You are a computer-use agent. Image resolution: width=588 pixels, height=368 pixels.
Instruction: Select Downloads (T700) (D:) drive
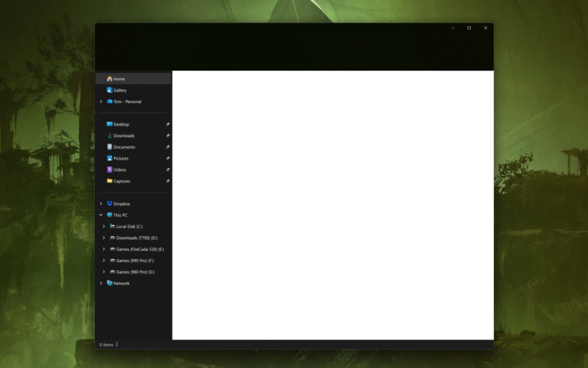tap(137, 238)
